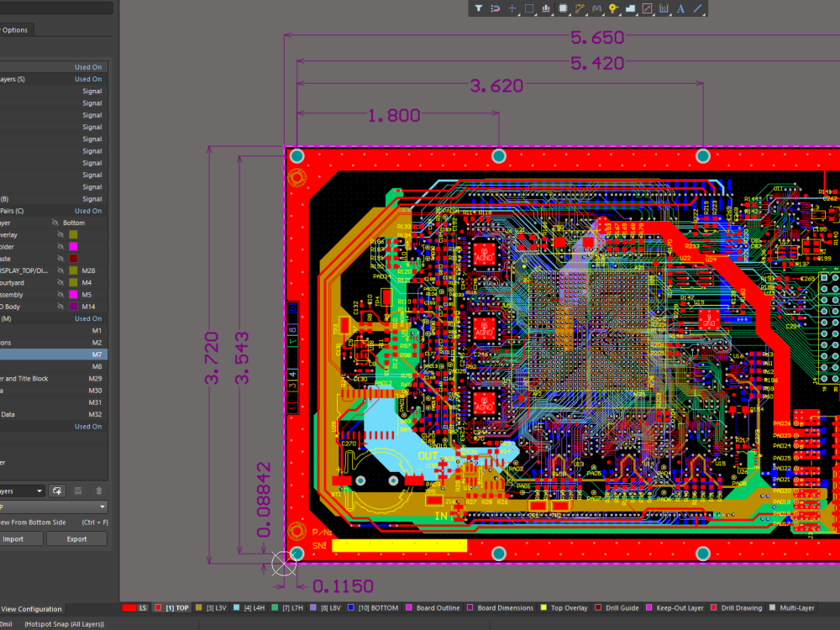840x630 pixels.
Task: Toggle the Courtyard layer eye icon
Action: coord(60,282)
